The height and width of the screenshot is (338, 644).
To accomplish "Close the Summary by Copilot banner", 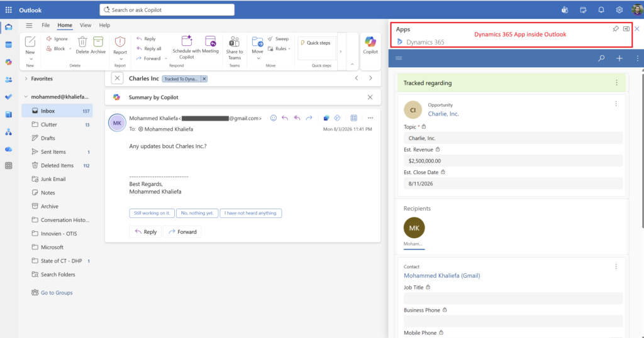I will (370, 97).
